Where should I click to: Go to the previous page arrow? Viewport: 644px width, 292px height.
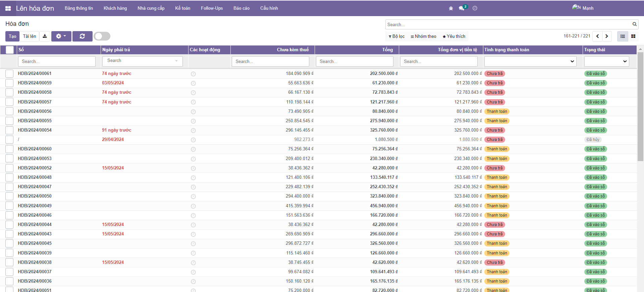[597, 36]
